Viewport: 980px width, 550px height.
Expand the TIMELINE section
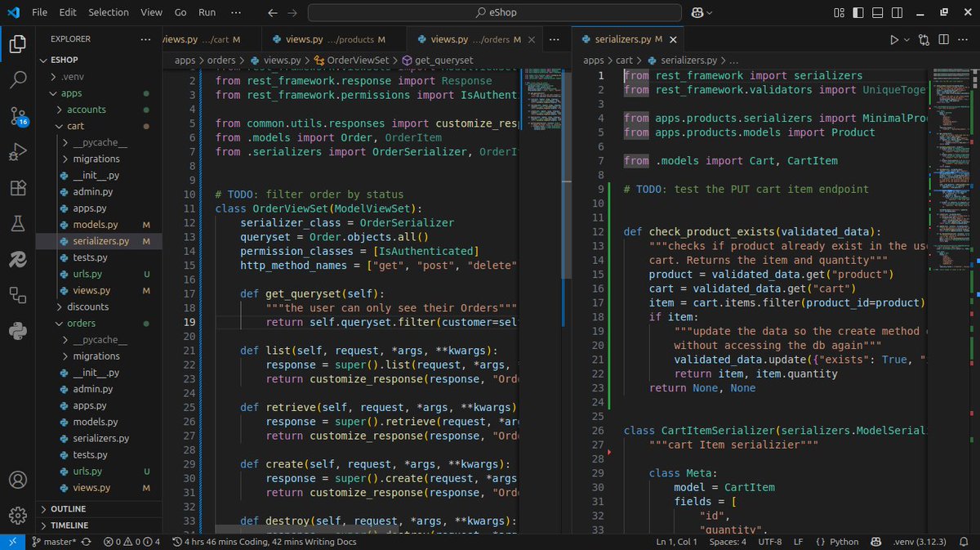[99, 525]
